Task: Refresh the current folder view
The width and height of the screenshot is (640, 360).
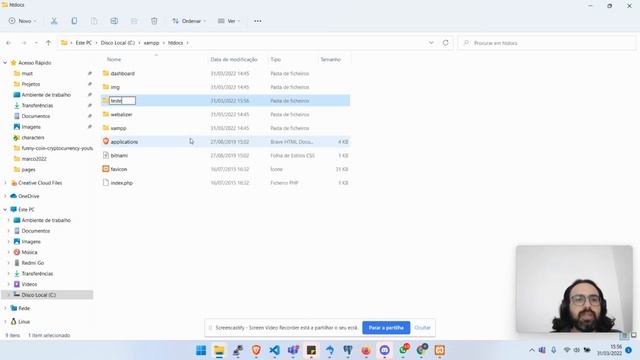Action: pos(445,43)
